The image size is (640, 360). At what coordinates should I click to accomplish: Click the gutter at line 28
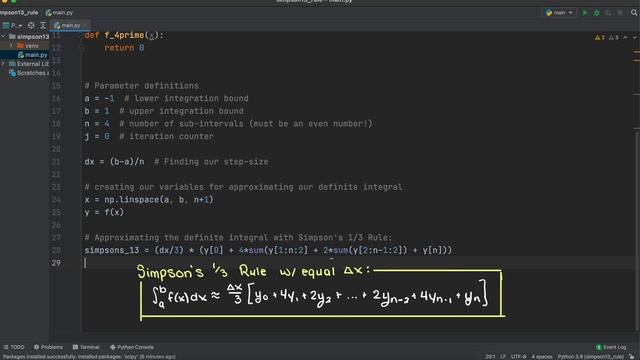point(56,250)
